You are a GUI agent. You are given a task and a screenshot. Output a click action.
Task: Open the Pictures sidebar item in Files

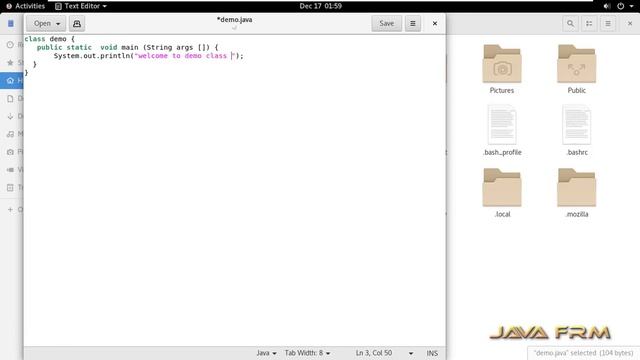pos(12,152)
